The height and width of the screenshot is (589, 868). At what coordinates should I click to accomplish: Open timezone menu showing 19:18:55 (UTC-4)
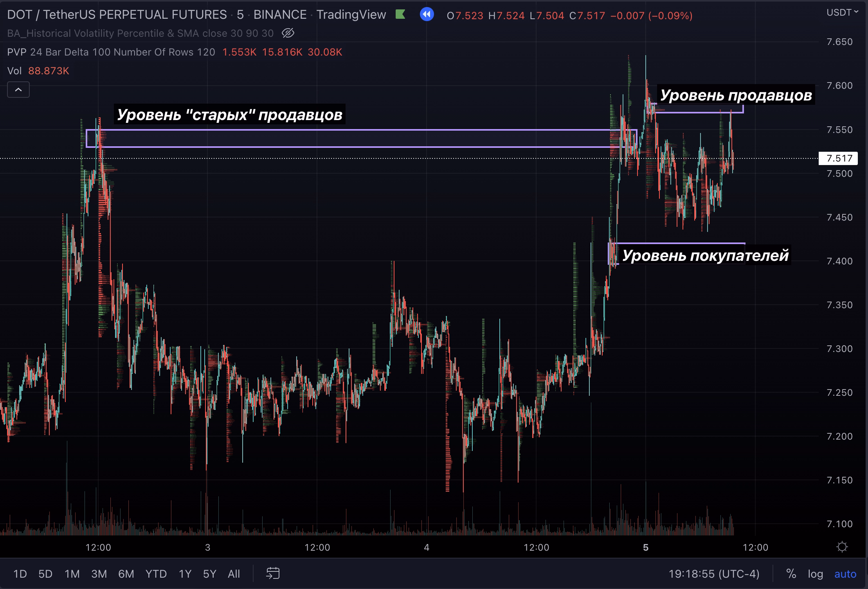pyautogui.click(x=714, y=574)
